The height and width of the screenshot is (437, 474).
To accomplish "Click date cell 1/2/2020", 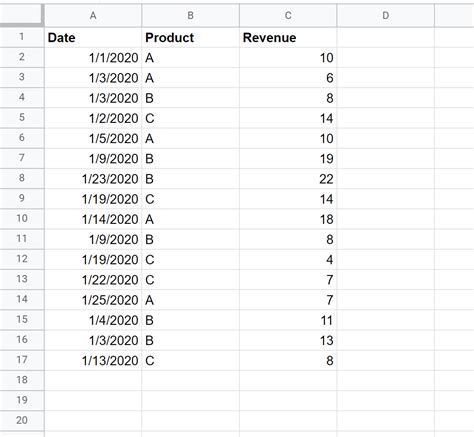I will [93, 118].
